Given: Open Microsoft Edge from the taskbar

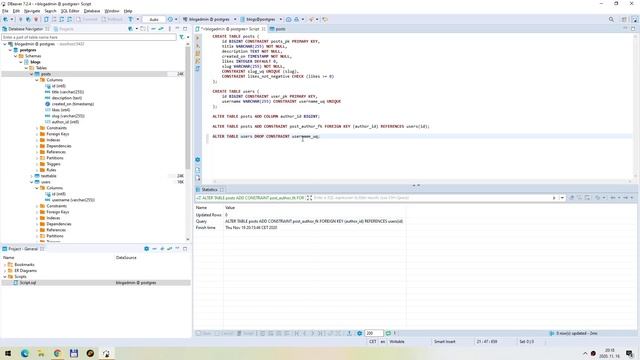Looking at the screenshot, I should coord(24,353).
